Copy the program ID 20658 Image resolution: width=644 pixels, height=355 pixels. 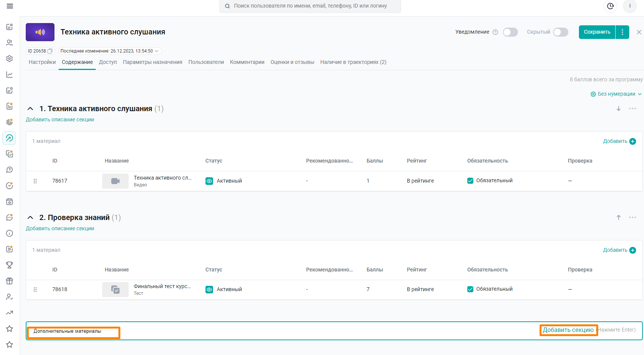[x=50, y=51]
